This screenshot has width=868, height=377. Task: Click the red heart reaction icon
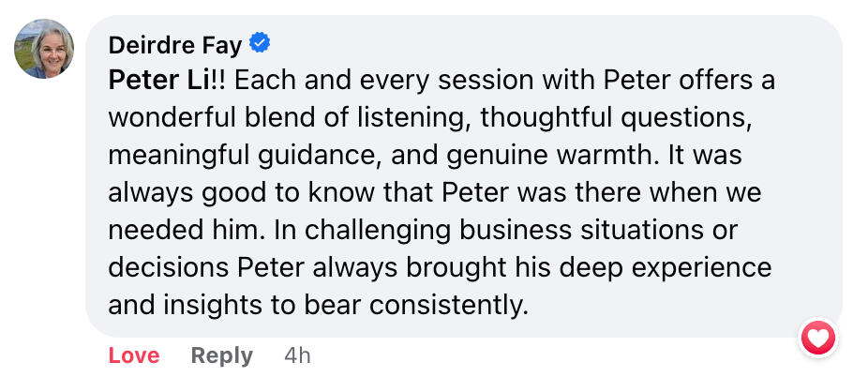817,337
